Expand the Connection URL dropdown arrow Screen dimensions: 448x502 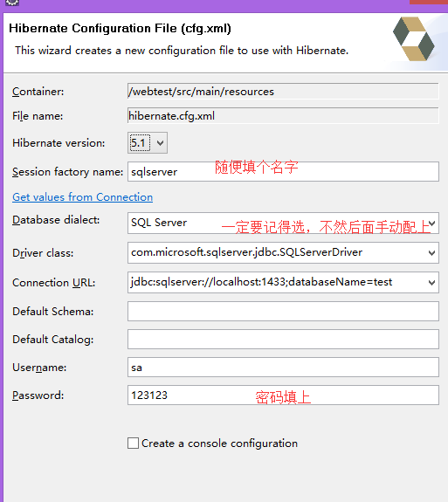431,282
